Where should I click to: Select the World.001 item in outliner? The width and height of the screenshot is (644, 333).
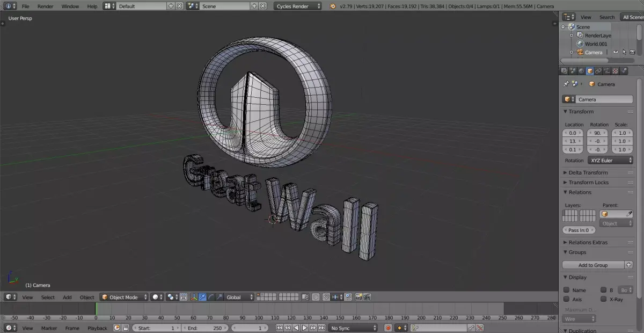click(x=596, y=44)
